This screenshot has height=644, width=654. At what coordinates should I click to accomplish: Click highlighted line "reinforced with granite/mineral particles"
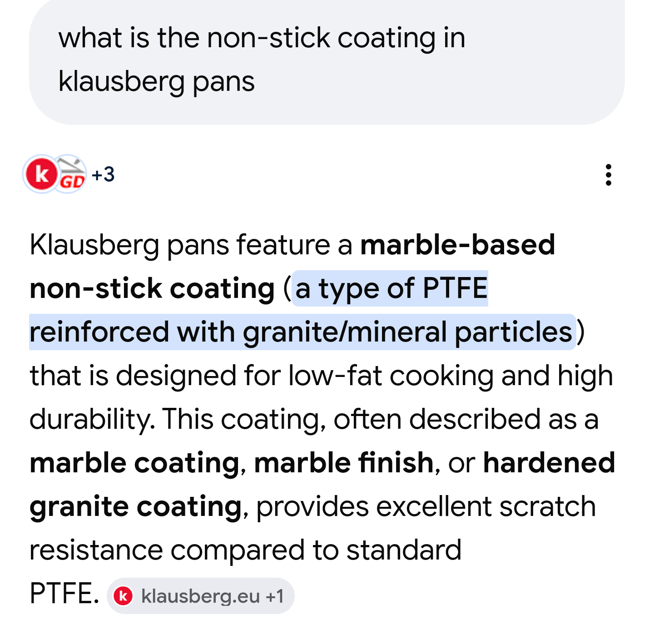tap(301, 332)
